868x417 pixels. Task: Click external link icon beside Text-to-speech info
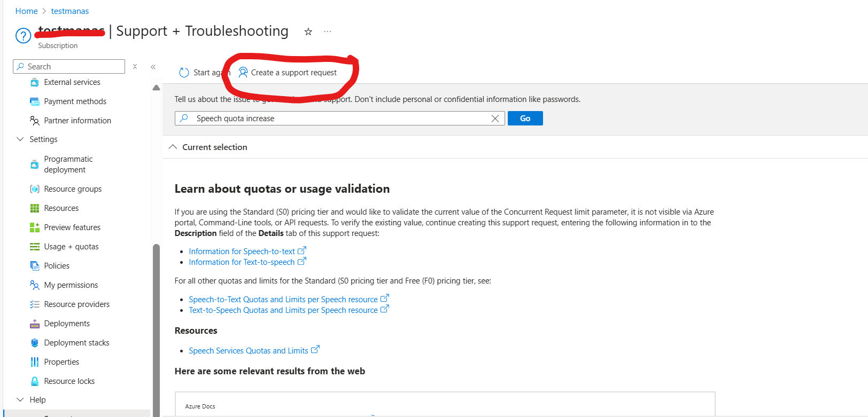pyautogui.click(x=302, y=261)
